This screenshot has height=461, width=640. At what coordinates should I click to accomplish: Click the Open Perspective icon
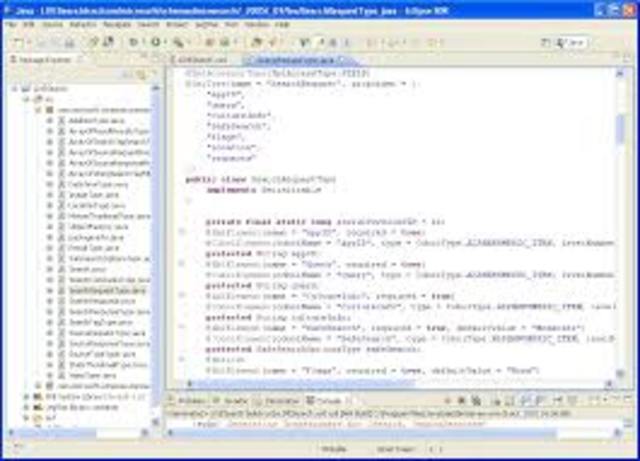tap(545, 42)
